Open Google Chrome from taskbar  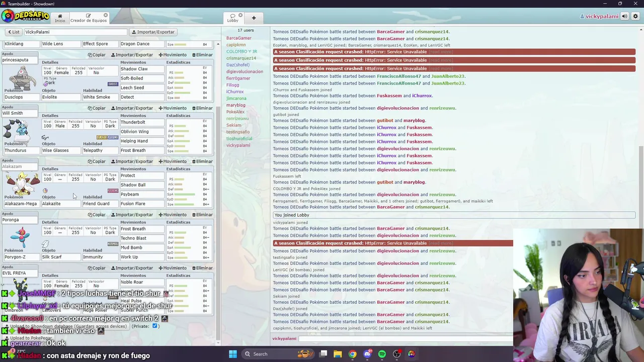point(352,354)
